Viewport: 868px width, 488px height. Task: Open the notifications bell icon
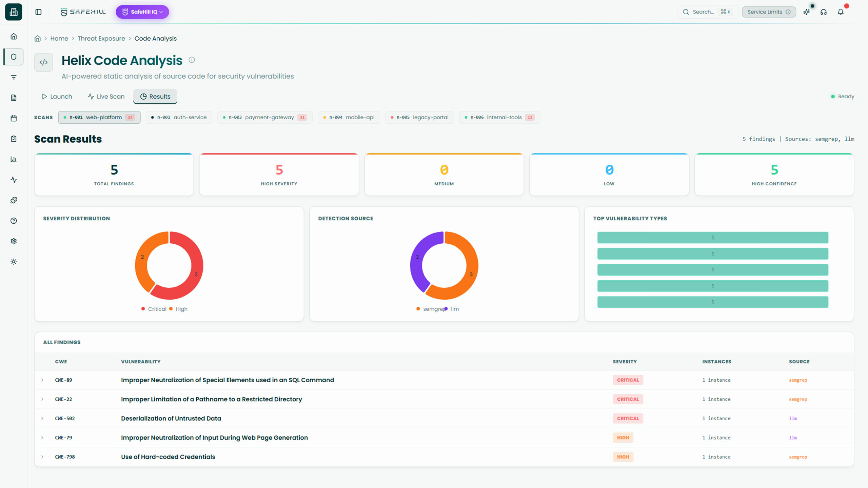tap(841, 12)
